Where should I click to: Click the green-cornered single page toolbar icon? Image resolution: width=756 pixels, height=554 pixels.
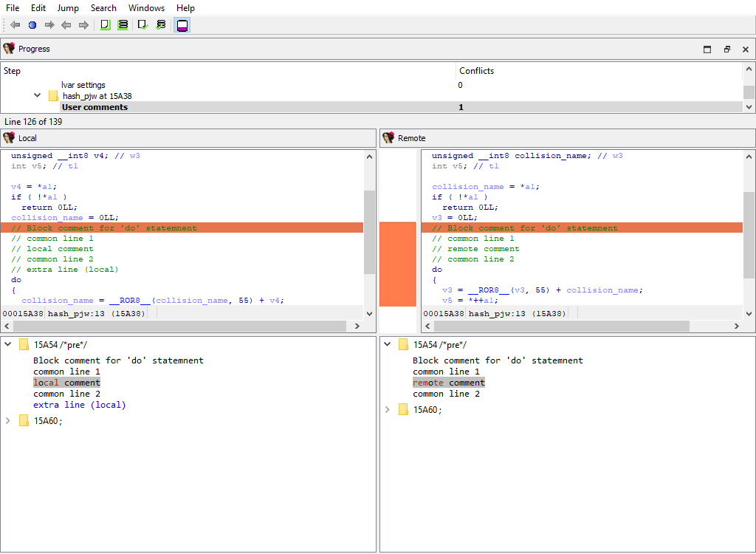click(x=105, y=25)
